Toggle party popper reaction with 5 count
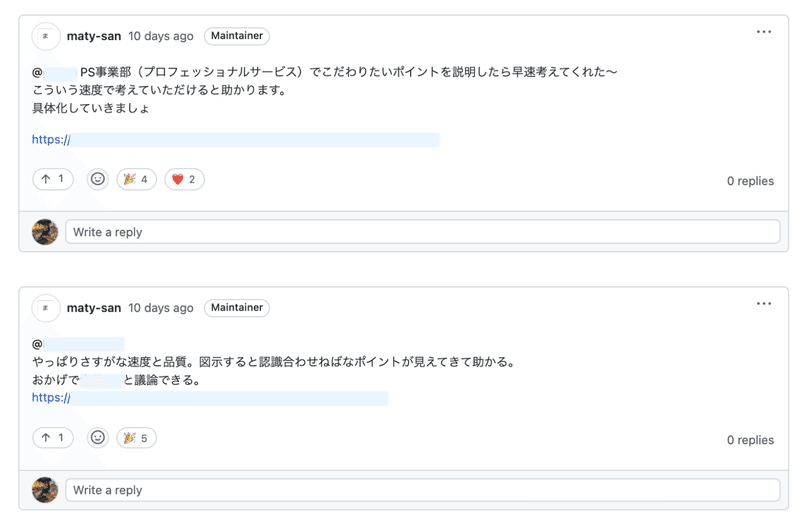The height and width of the screenshot is (528, 800). tap(136, 438)
